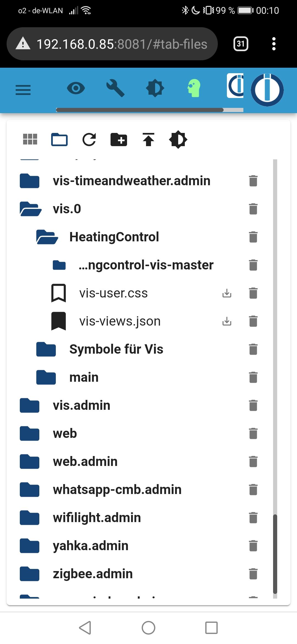Switch to grid view of files

[30, 140]
